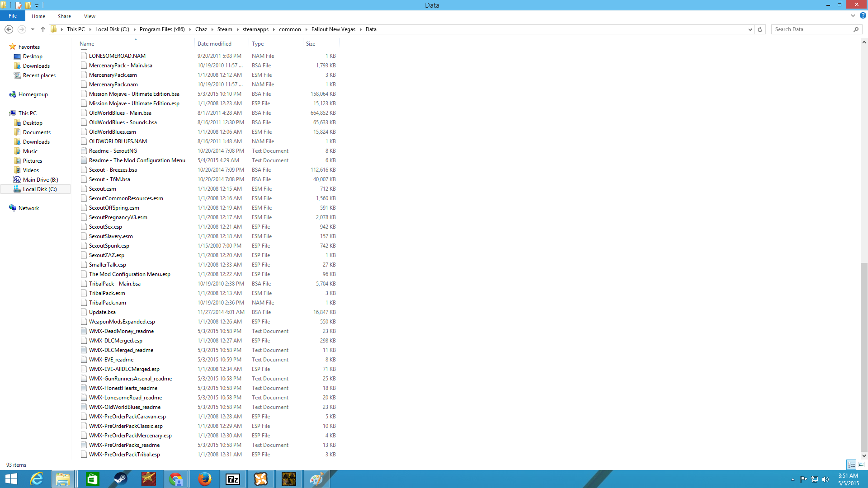This screenshot has width=868, height=488.
Task: Open the Windows Store taskbar icon
Action: (92, 479)
